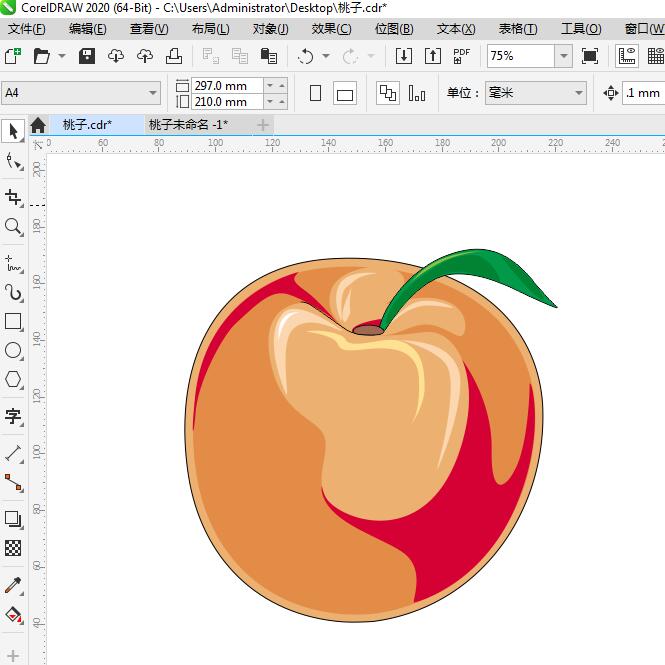Click the Open folder icon
This screenshot has height=665, width=665.
click(42, 56)
